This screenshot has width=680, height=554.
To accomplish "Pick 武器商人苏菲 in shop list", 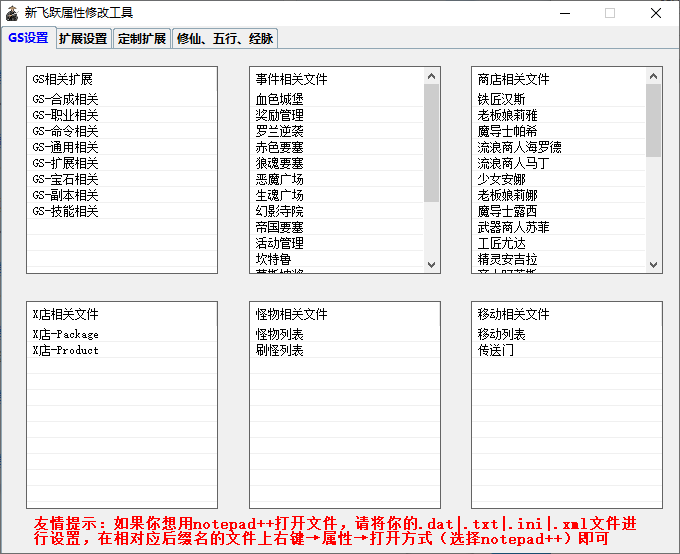I will (513, 227).
